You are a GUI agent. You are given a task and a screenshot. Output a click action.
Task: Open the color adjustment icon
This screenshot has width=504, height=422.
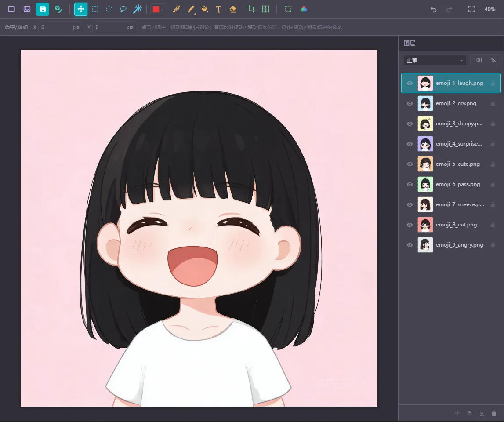304,9
